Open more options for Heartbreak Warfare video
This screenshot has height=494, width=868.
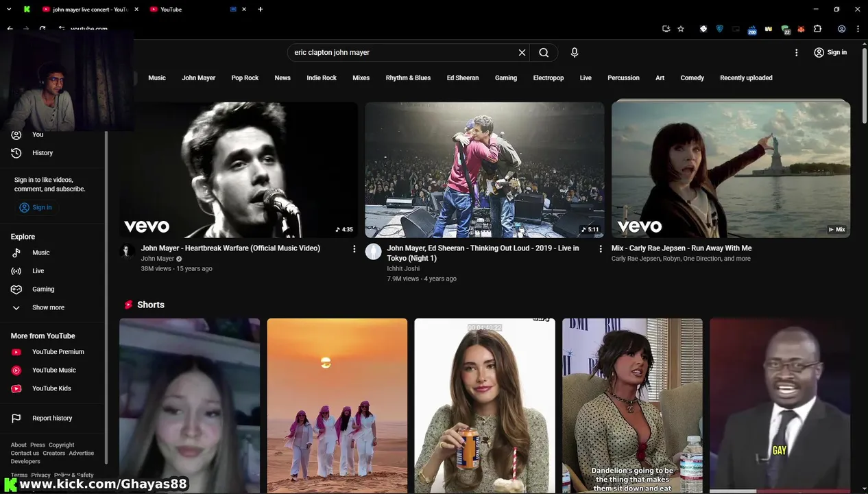tap(354, 248)
